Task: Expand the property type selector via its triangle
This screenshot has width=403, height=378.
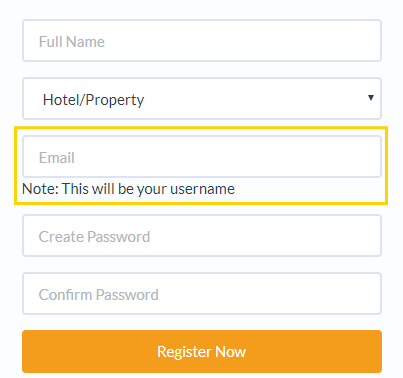Action: click(x=371, y=98)
